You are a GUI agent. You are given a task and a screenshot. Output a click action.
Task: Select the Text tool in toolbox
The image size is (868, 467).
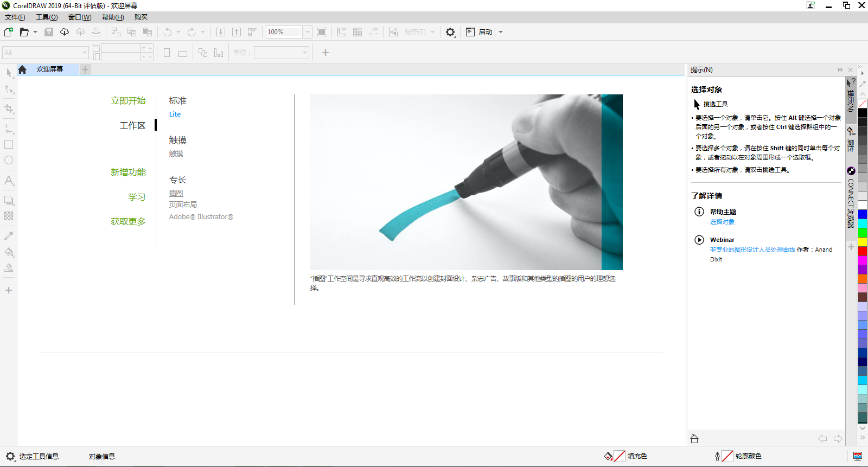click(x=9, y=180)
